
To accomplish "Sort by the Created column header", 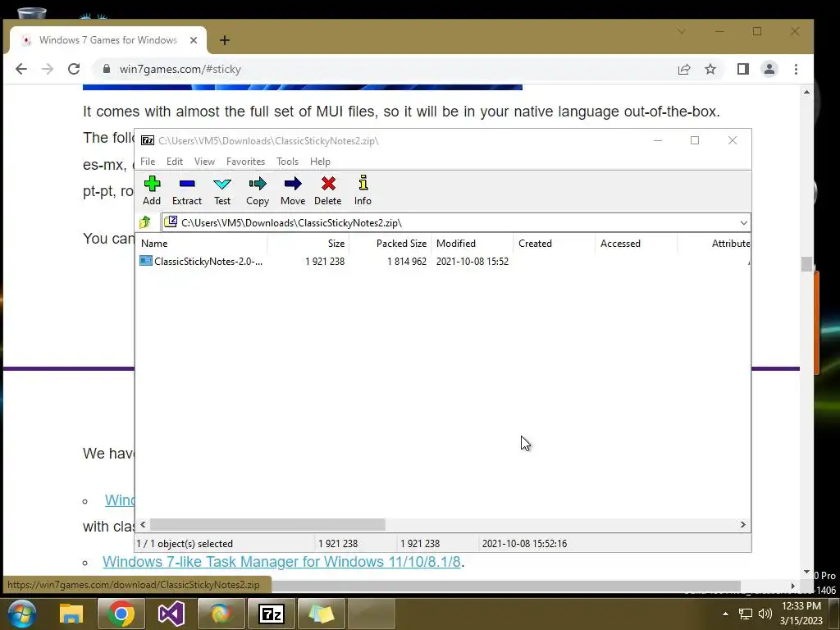I will (554, 243).
